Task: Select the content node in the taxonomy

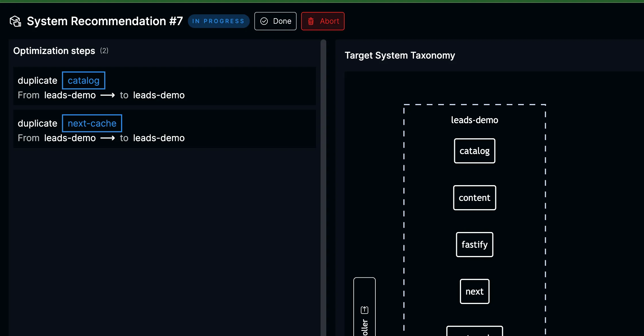Action: [x=474, y=198]
